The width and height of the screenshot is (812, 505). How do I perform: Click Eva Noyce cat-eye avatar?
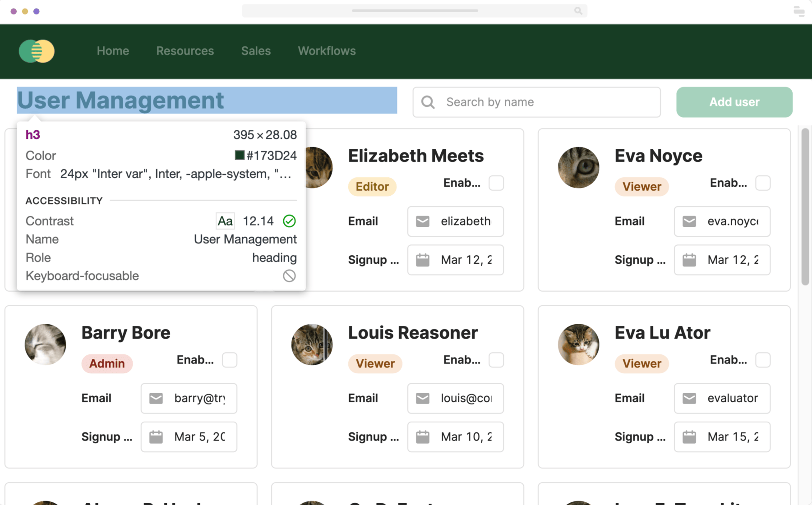coord(578,167)
